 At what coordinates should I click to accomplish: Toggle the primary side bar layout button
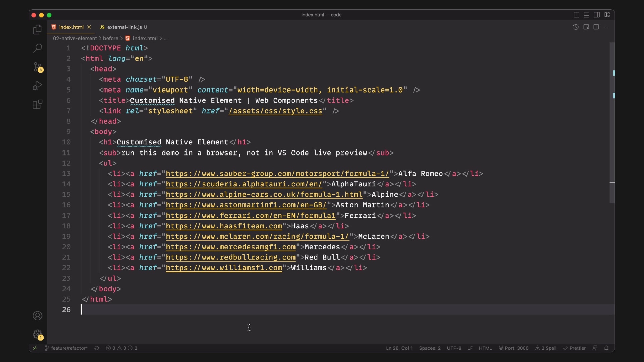(576, 15)
